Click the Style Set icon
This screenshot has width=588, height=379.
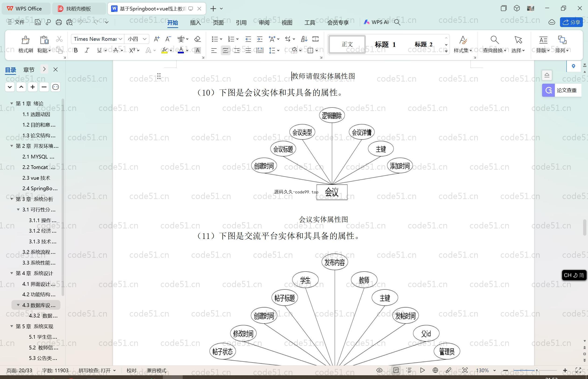pyautogui.click(x=463, y=40)
